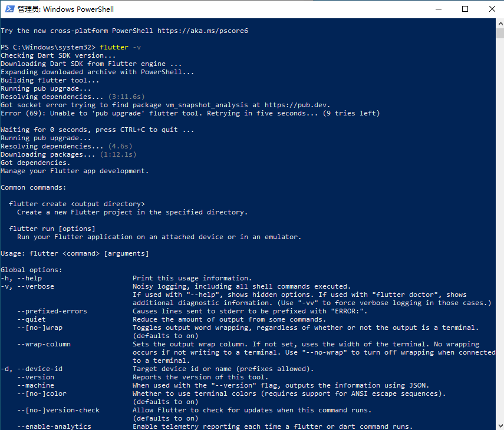This screenshot has height=430, width=504.
Task: Click "flutter create <output directory>" command
Action: (x=77, y=204)
